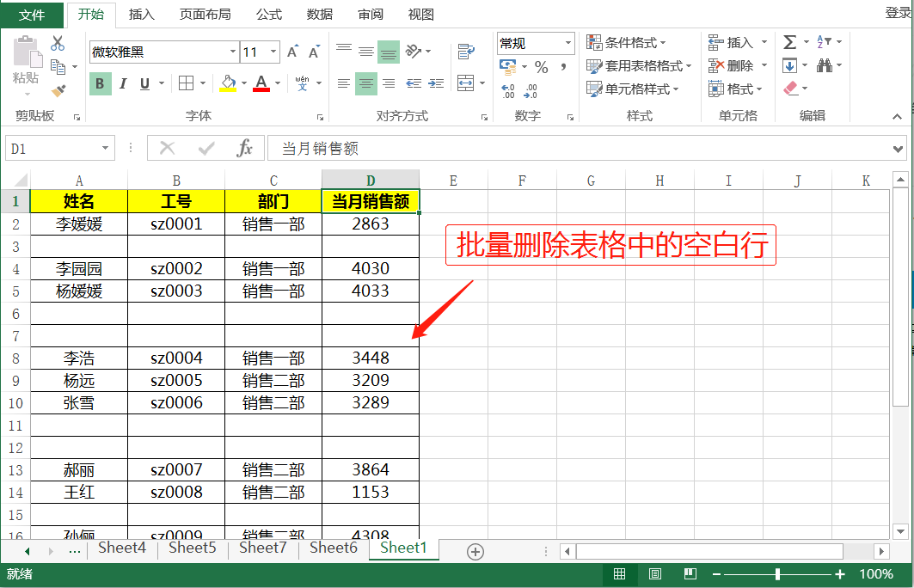Apply yellow fill color bucket
Viewport: 914px width, 588px height.
228,83
